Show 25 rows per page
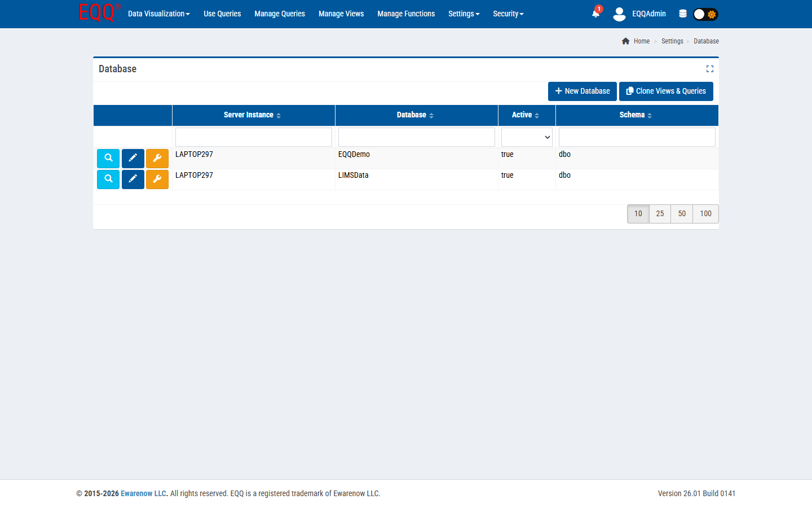812x508 pixels. pos(660,213)
